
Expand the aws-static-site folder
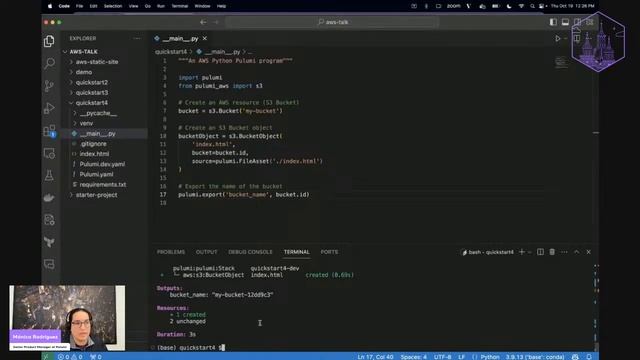[97, 62]
